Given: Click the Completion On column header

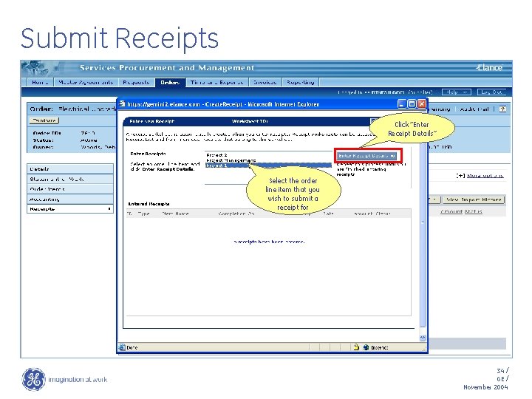Looking at the screenshot, I should coord(236,214).
